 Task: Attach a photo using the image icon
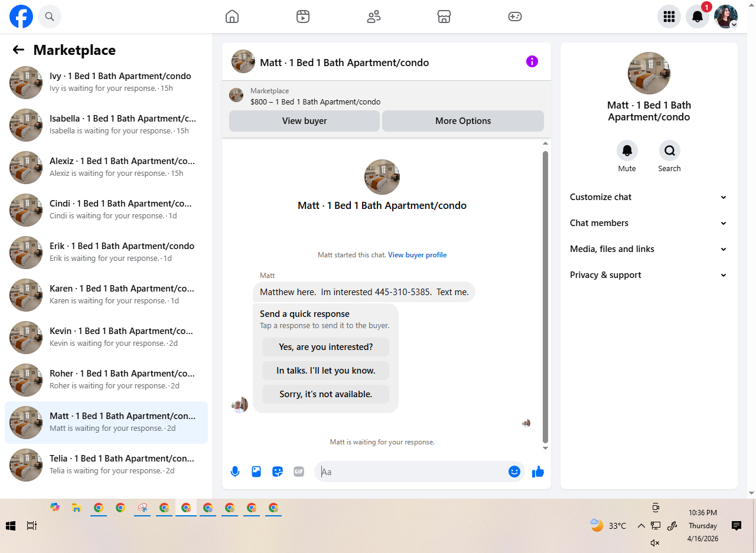pyautogui.click(x=256, y=472)
